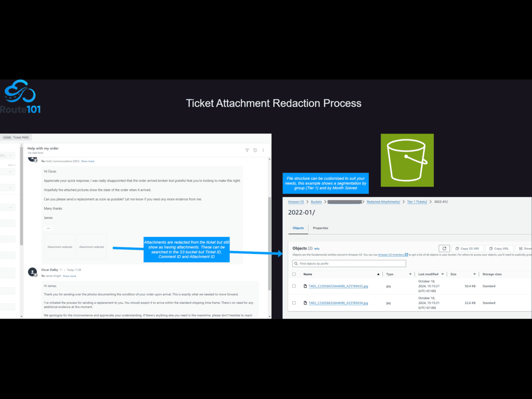
Task: Sort by the Type column arrow
Action: (x=411, y=274)
